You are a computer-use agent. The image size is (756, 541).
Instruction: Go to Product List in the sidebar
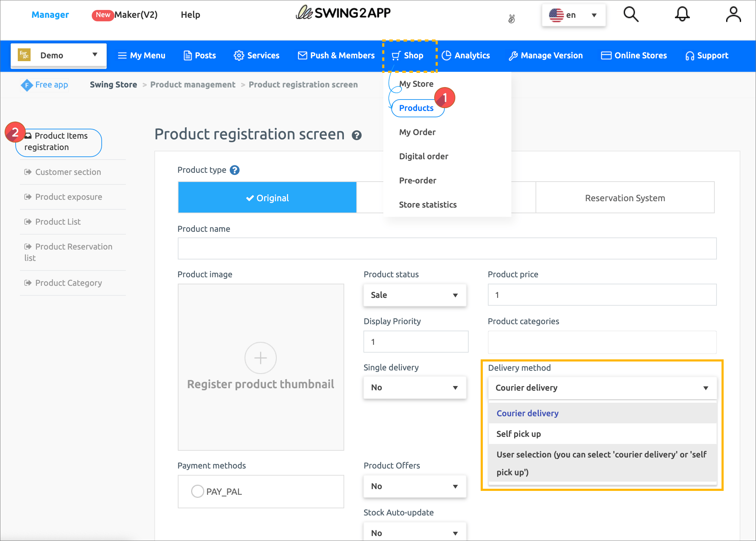point(58,222)
